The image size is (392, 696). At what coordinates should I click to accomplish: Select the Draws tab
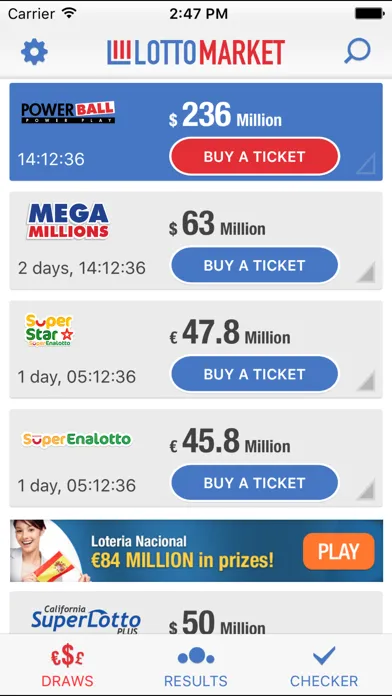(67, 668)
